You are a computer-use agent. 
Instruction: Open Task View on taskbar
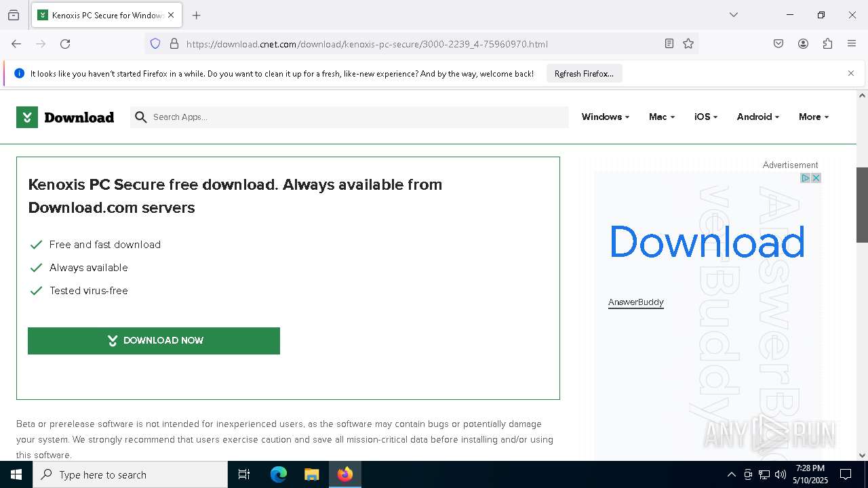pyautogui.click(x=244, y=474)
